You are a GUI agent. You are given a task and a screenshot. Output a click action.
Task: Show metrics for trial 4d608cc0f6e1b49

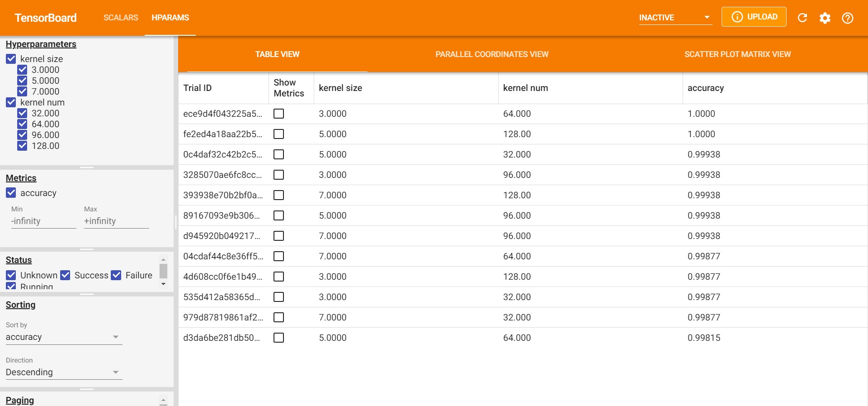(x=279, y=277)
